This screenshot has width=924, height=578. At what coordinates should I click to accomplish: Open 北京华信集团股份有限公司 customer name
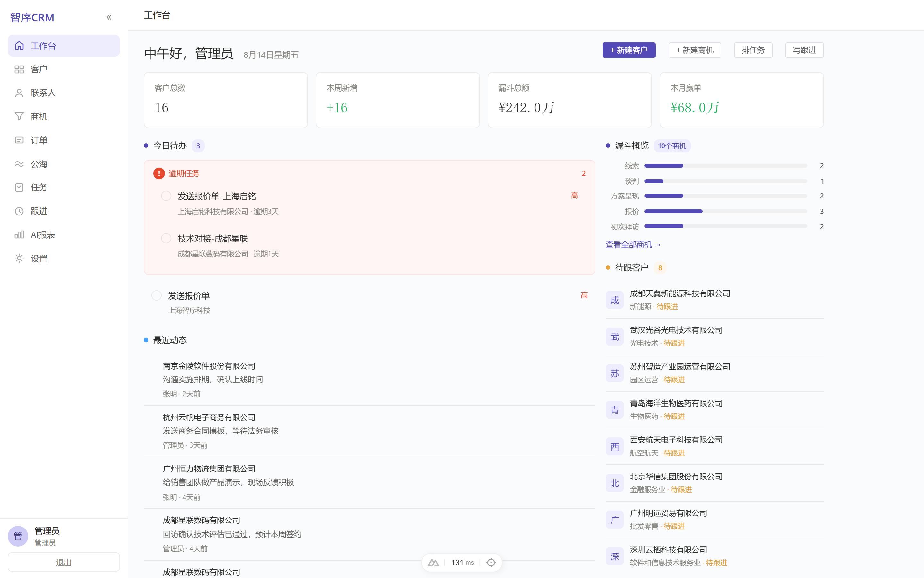point(676,477)
